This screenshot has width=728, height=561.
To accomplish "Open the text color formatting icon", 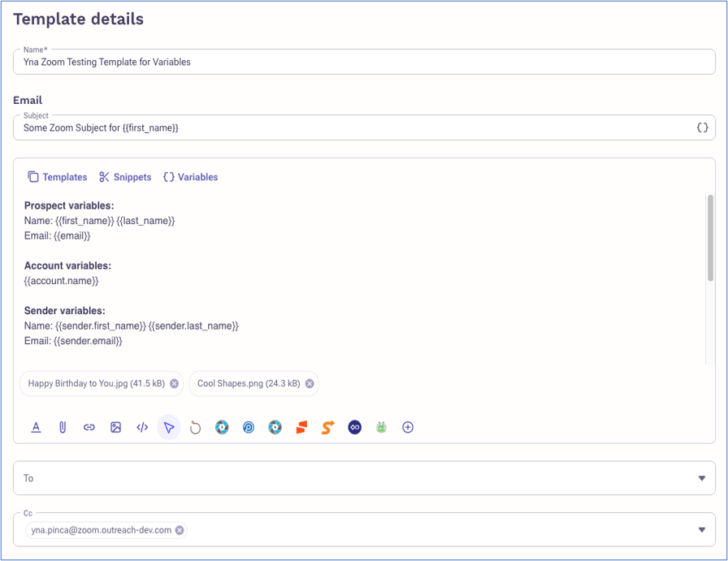I will (36, 427).
